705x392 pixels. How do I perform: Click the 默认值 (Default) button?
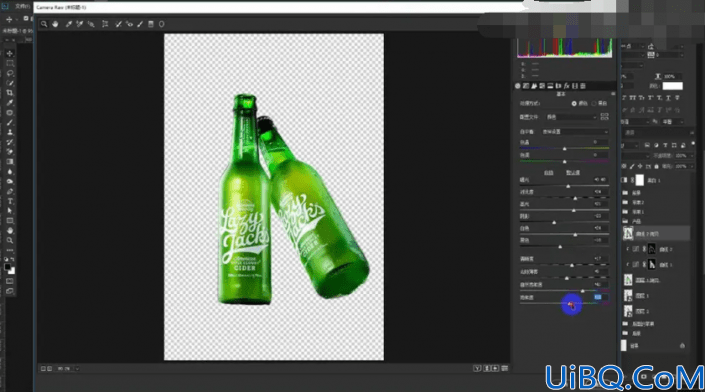click(573, 173)
